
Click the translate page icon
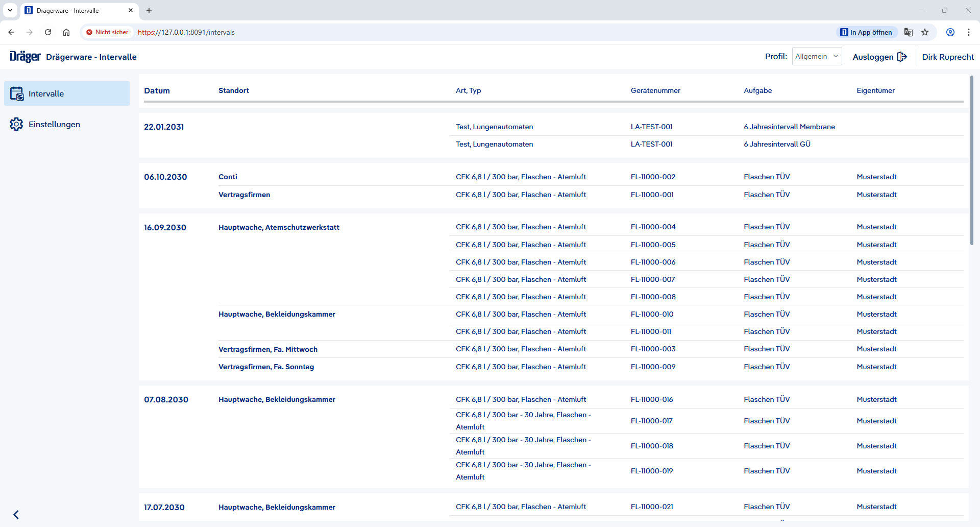[x=908, y=32]
